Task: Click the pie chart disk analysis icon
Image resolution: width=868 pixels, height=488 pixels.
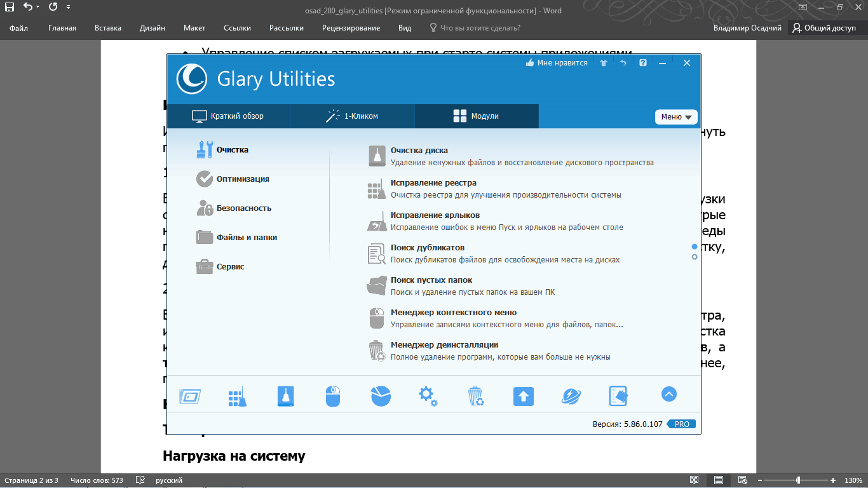Action: coord(381,395)
